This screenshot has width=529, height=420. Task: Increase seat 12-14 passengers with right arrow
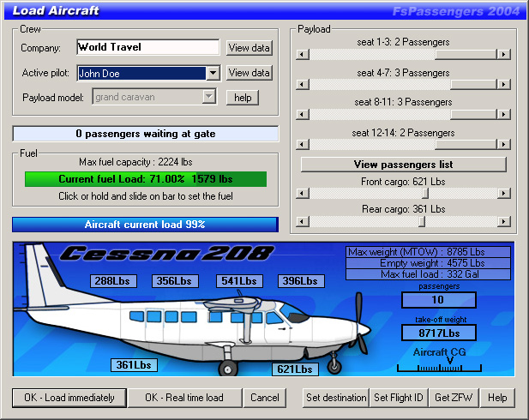(x=504, y=144)
